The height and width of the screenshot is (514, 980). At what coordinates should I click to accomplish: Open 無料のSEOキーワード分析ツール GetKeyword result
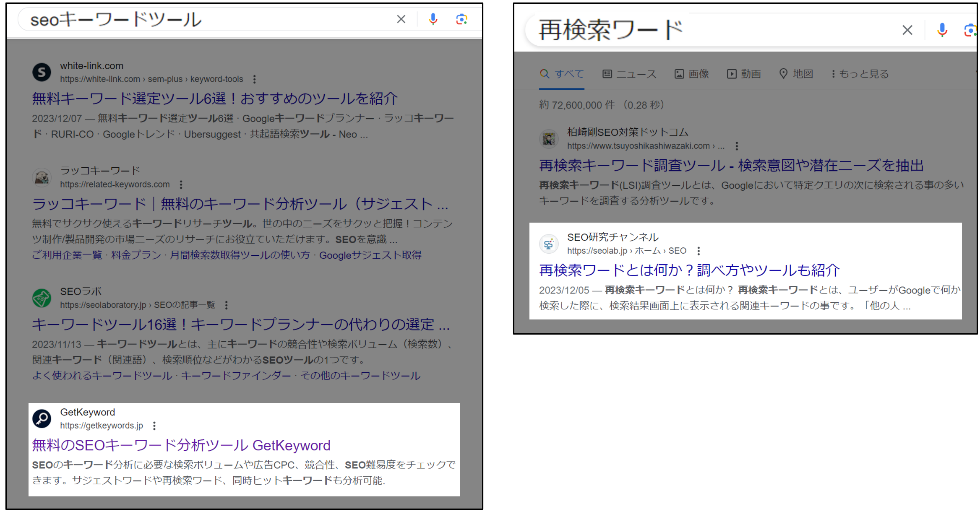[x=181, y=445]
